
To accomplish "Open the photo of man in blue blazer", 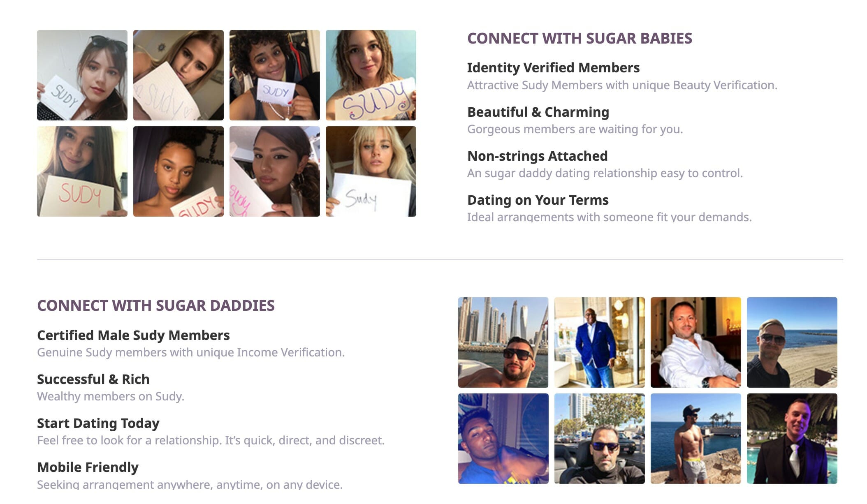I will pyautogui.click(x=599, y=342).
